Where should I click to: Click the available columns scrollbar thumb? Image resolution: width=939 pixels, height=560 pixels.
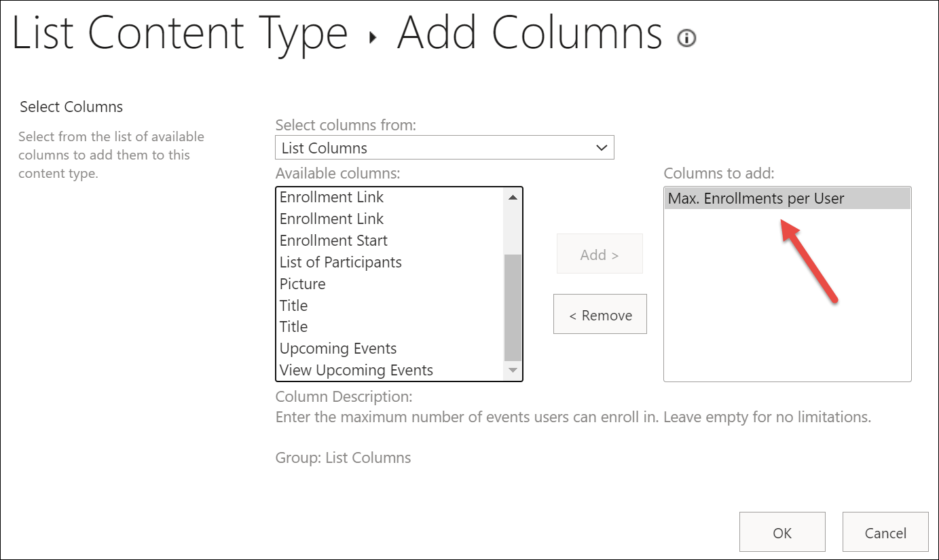coord(513,307)
